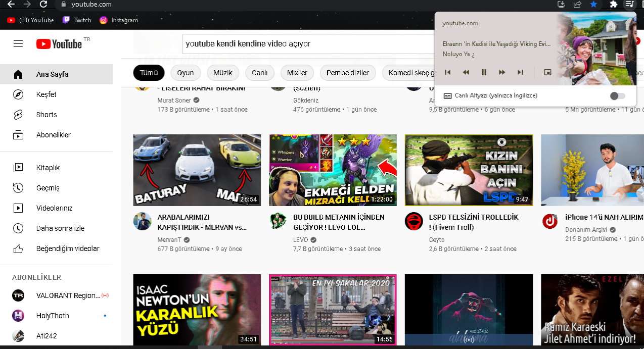Image resolution: width=644 pixels, height=349 pixels.
Task: Click the YouTube search input field
Action: coord(308,44)
